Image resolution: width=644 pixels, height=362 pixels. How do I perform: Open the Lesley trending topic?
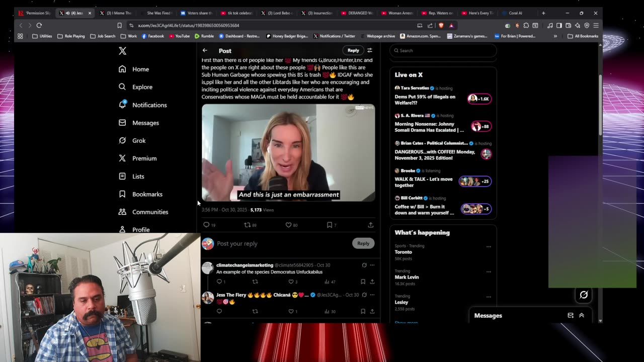coord(401,302)
